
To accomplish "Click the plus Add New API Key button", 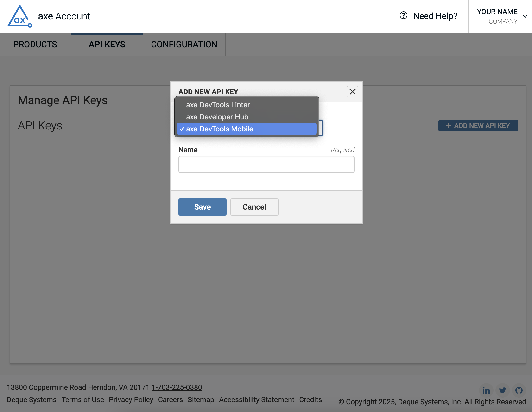I will (478, 126).
